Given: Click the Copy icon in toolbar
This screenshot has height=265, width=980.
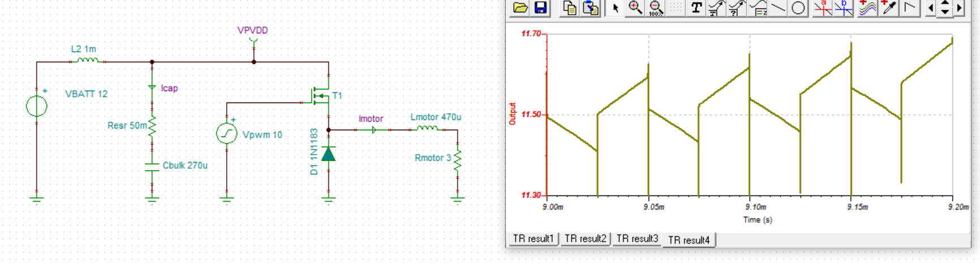Looking at the screenshot, I should click(570, 8).
